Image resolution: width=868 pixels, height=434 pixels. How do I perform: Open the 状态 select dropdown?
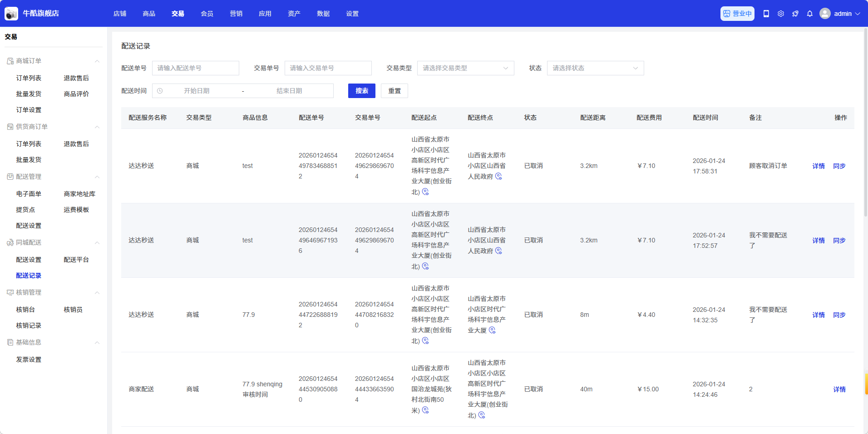[595, 68]
